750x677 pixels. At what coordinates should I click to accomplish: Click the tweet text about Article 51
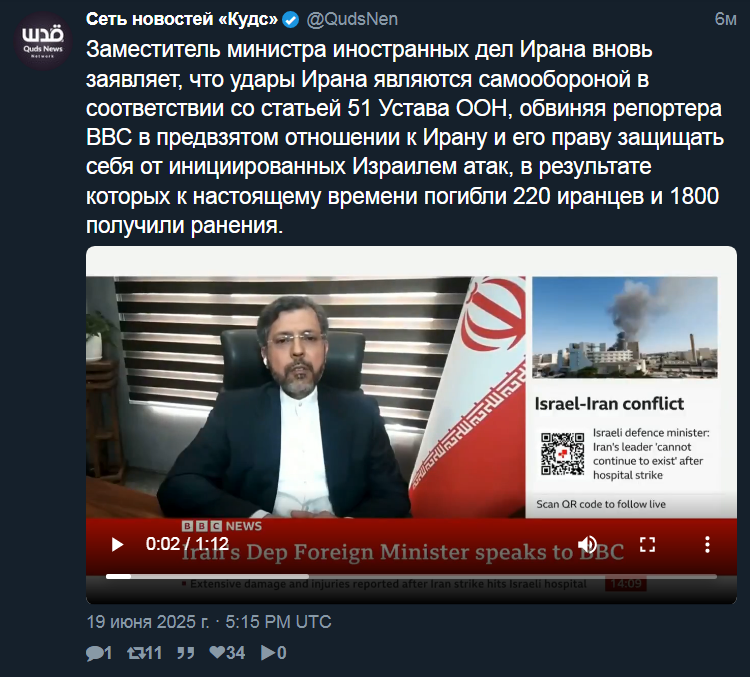pyautogui.click(x=405, y=137)
